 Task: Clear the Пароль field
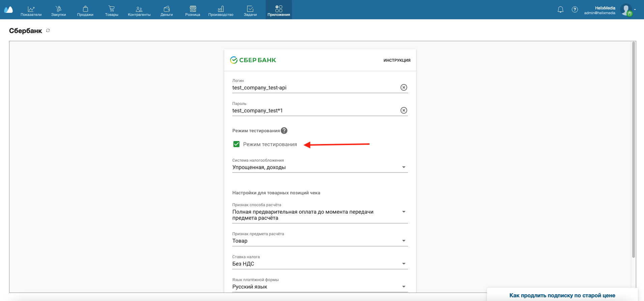(x=404, y=110)
